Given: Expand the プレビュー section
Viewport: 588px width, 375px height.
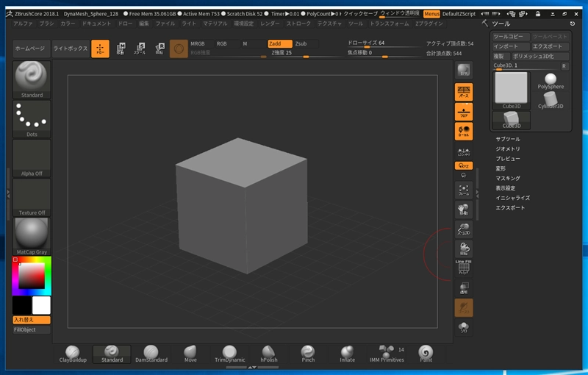Looking at the screenshot, I should (x=508, y=159).
